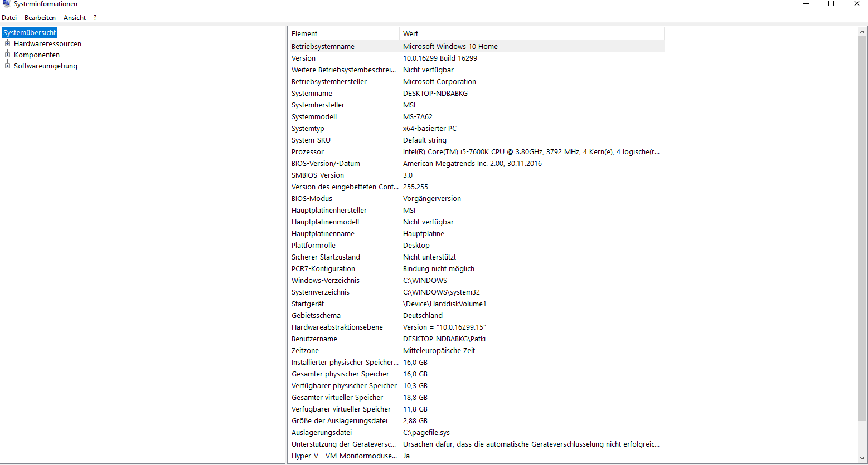The width and height of the screenshot is (868, 465).
Task: Select the Systemmodell row
Action: click(476, 117)
